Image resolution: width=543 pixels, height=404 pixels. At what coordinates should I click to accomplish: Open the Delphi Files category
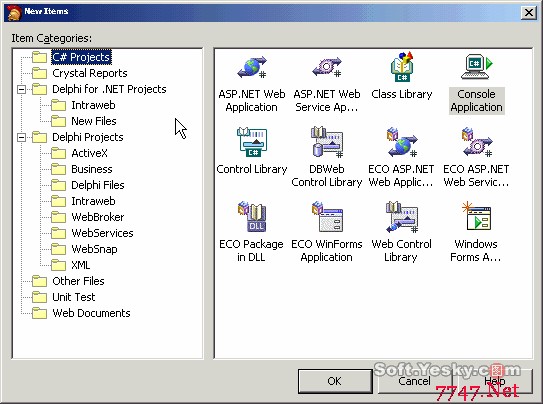[98, 185]
